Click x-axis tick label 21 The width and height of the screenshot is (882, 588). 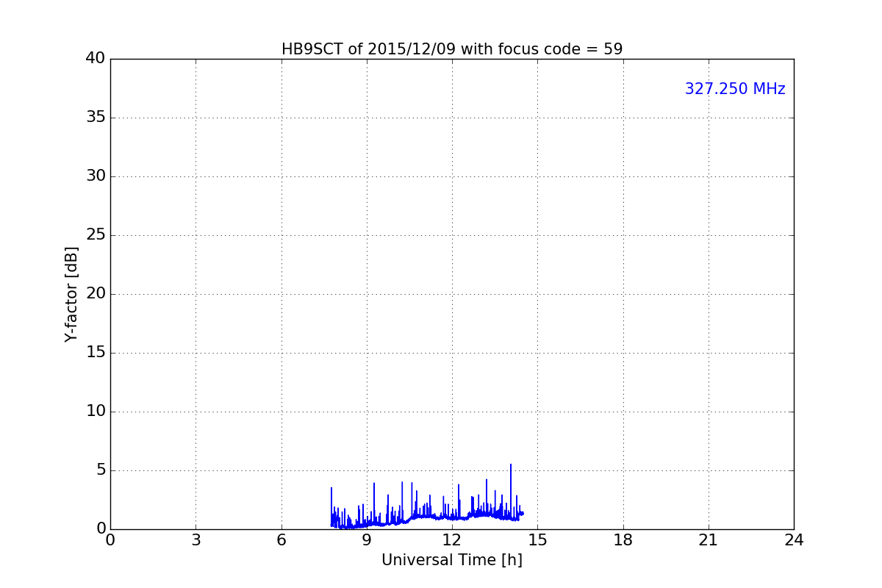tap(709, 539)
